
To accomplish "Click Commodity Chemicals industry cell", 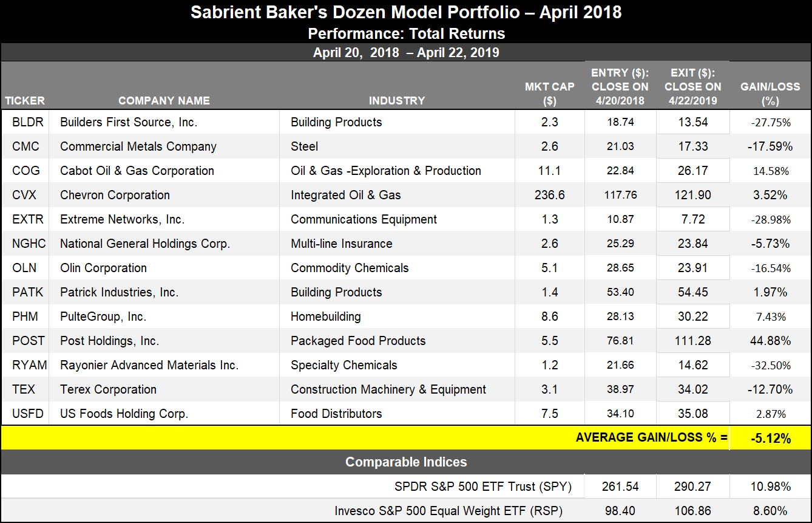I will tap(350, 268).
